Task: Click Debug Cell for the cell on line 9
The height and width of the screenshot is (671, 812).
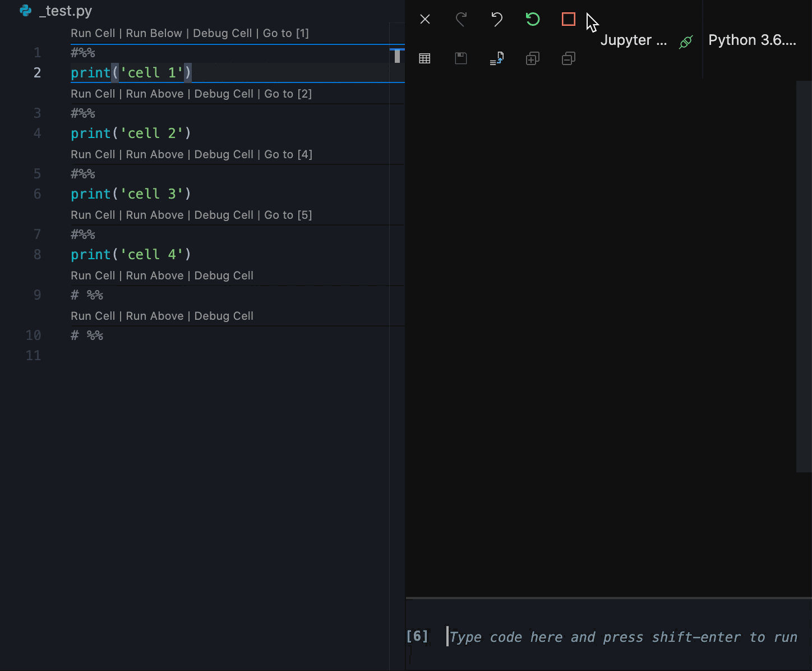Action: (224, 275)
